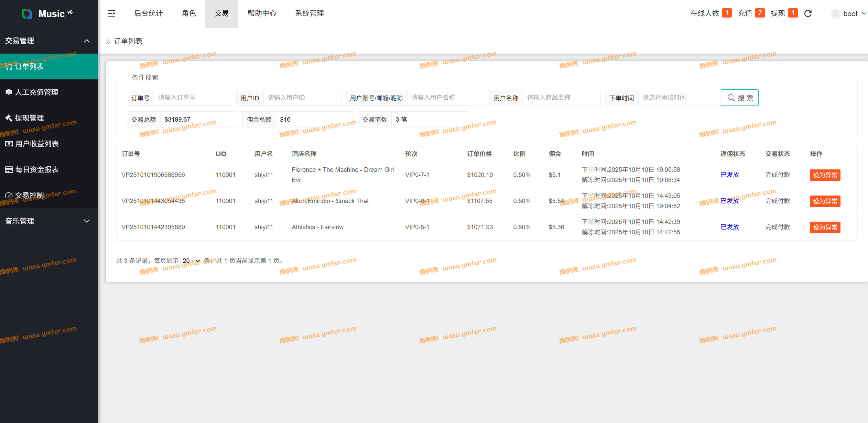Open the boot user dropdown menu
The height and width of the screenshot is (423, 868).
[850, 14]
